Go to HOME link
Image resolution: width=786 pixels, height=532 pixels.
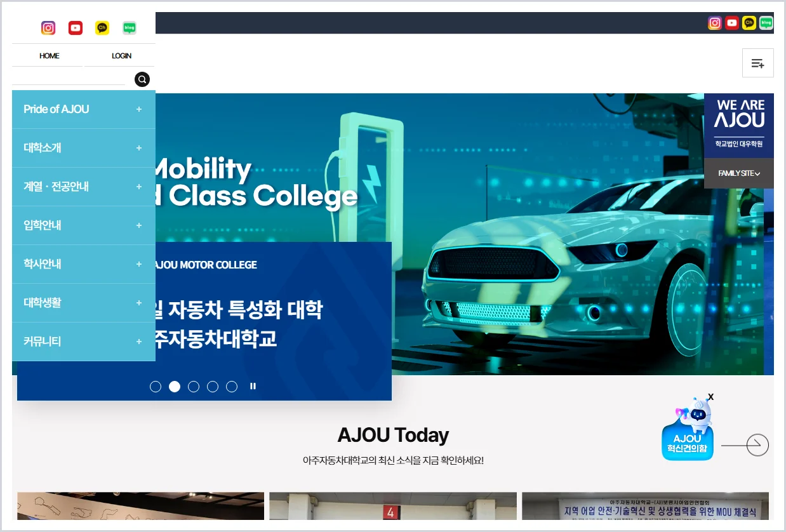(x=49, y=56)
